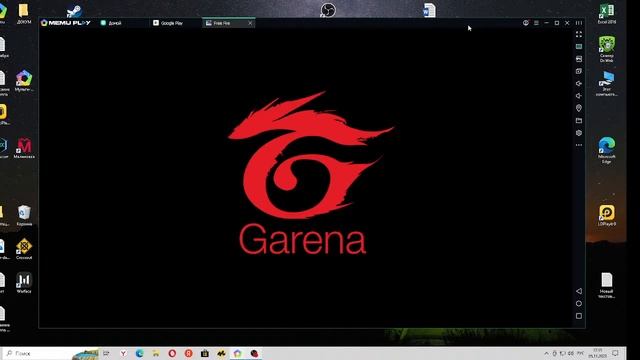The image size is (640, 360).
Task: Open Edge from the taskbar
Action: (x=140, y=353)
